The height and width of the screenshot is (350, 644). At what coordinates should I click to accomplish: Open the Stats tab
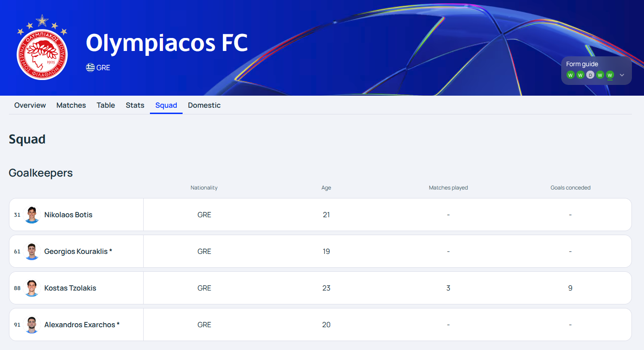pos(135,105)
